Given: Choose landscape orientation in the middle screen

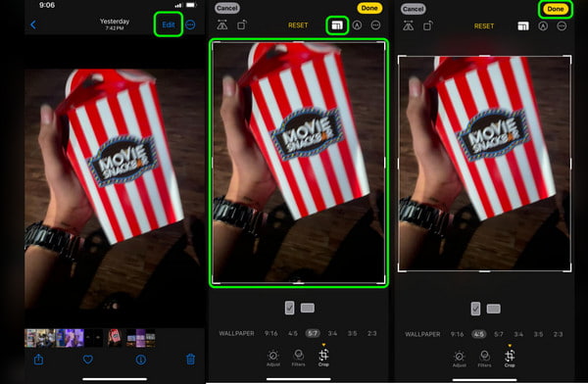Looking at the screenshot, I should (308, 308).
